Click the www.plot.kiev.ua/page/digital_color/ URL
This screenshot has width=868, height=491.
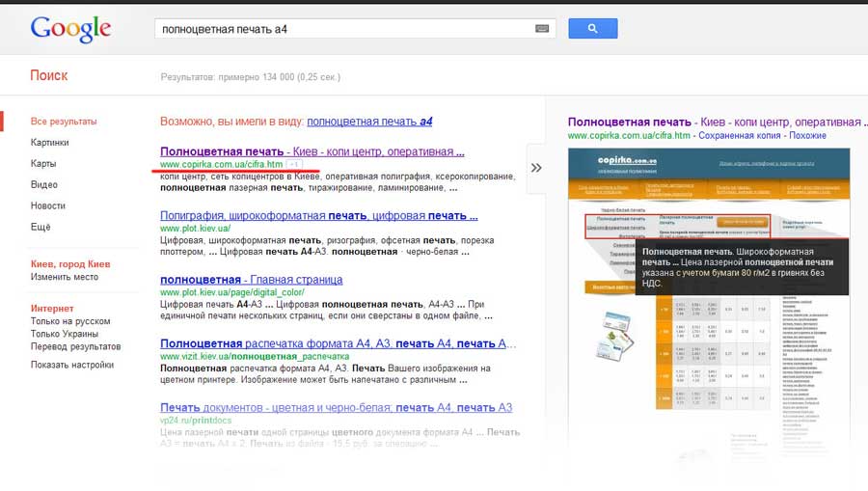coord(231,292)
